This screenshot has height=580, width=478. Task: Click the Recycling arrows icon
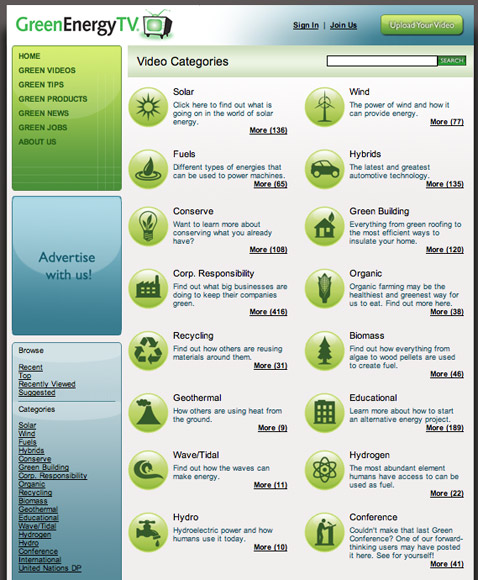[x=148, y=351]
